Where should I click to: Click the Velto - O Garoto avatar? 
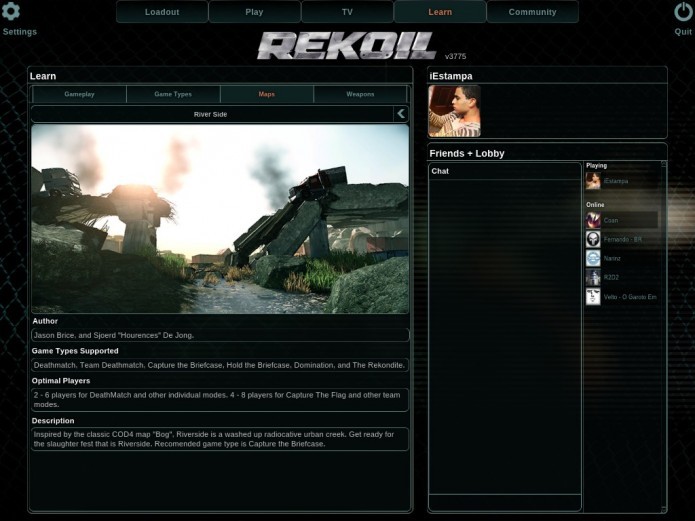coord(593,297)
